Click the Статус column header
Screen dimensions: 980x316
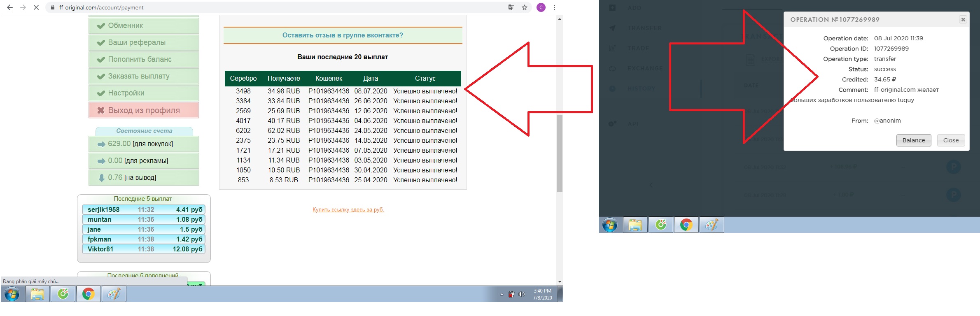[425, 78]
